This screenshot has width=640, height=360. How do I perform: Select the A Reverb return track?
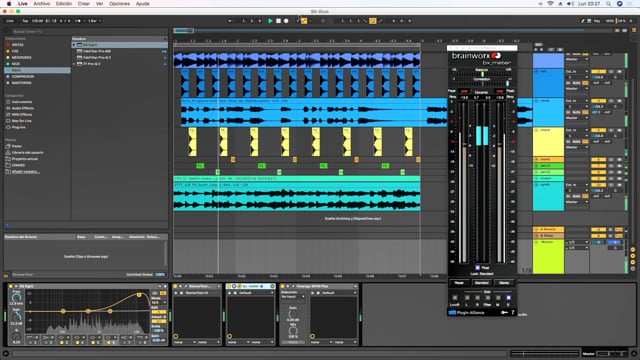point(549,229)
